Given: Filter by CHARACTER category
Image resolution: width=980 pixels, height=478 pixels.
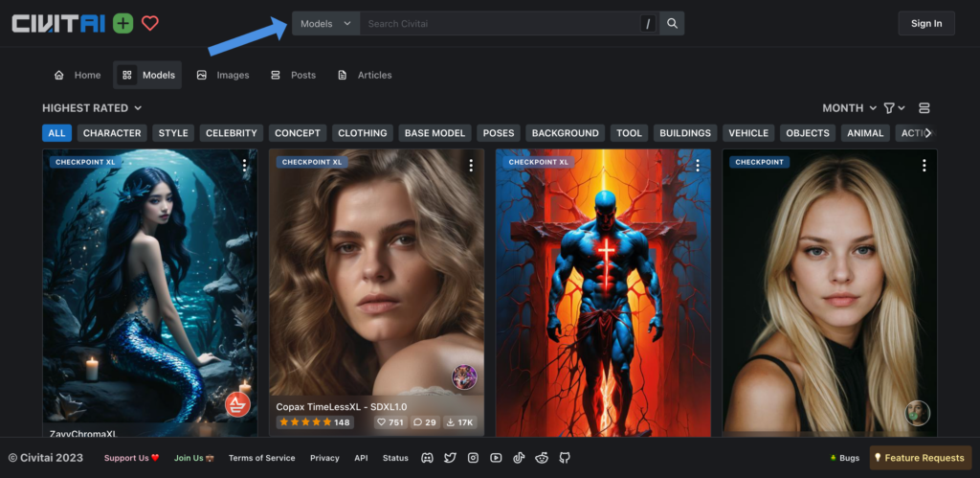Looking at the screenshot, I should tap(112, 133).
